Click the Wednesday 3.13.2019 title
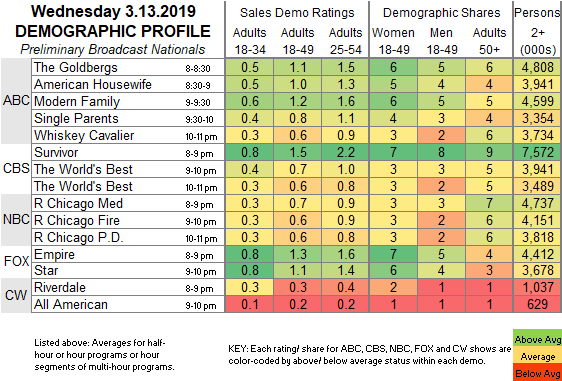Viewport: 562px width, 381px height. point(113,11)
